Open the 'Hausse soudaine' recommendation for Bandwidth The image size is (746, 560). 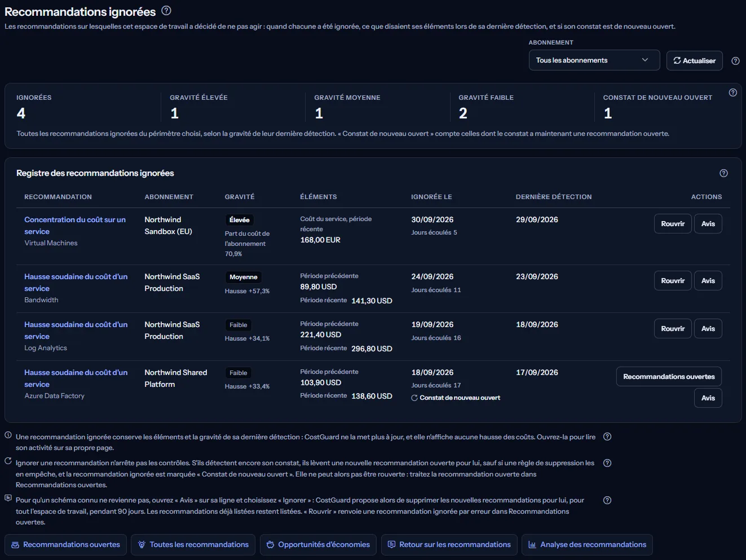click(x=76, y=283)
